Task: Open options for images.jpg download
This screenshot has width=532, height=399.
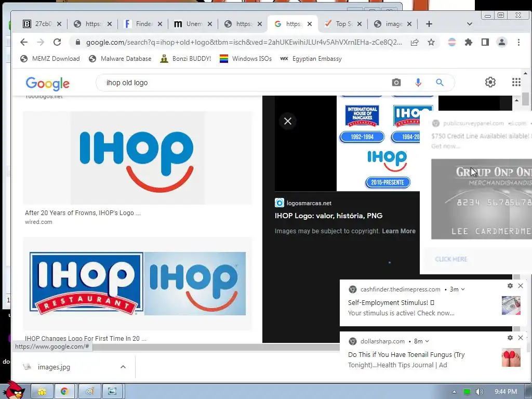Action: 123,367
